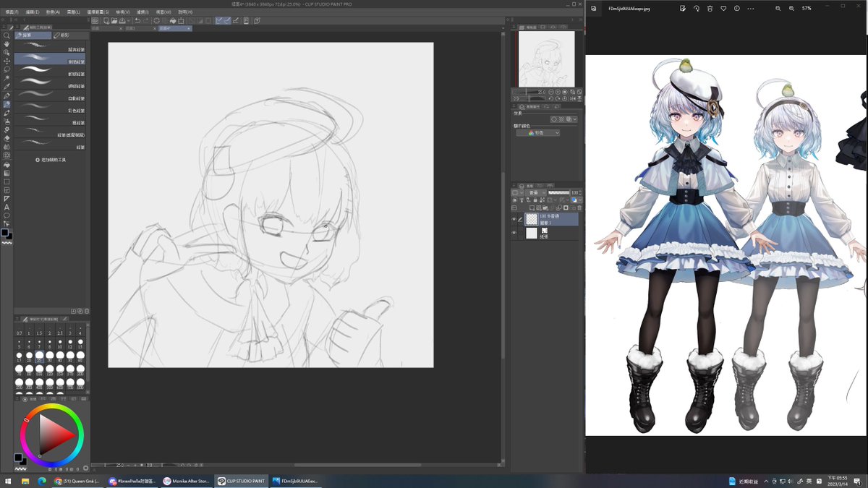868x488 pixels.
Task: Select brush size 0.7 preset
Action: pos(20,329)
